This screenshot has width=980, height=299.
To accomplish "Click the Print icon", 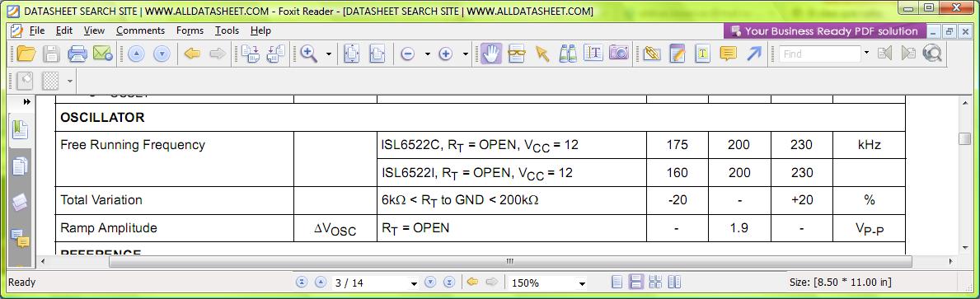I will 77,54.
